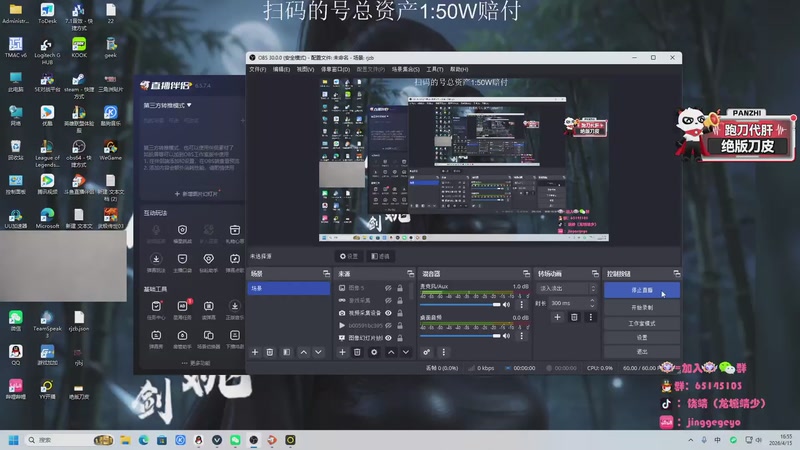The height and width of the screenshot is (450, 800).
Task: Pop out the 混音器 dock panel
Action: point(527,274)
